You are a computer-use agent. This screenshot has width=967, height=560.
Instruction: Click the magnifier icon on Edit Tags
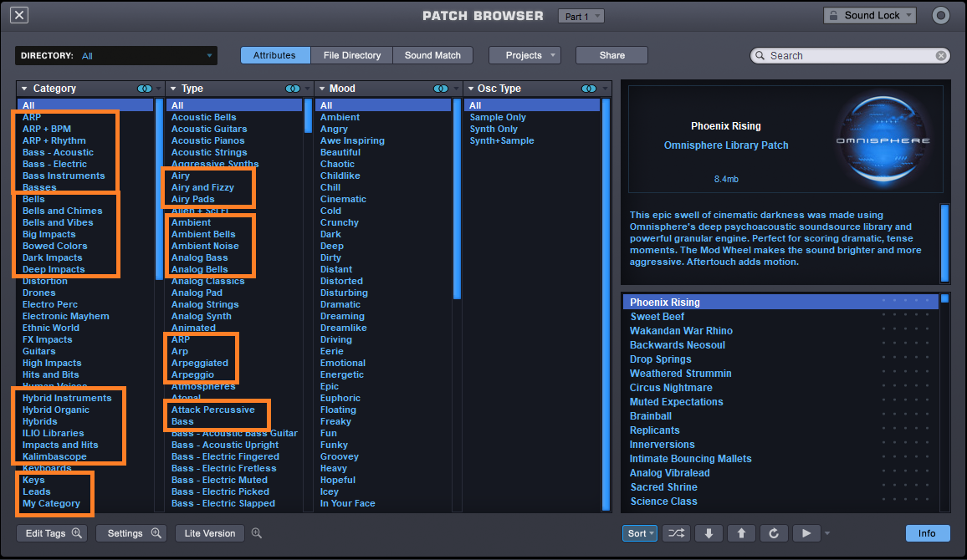tap(77, 533)
